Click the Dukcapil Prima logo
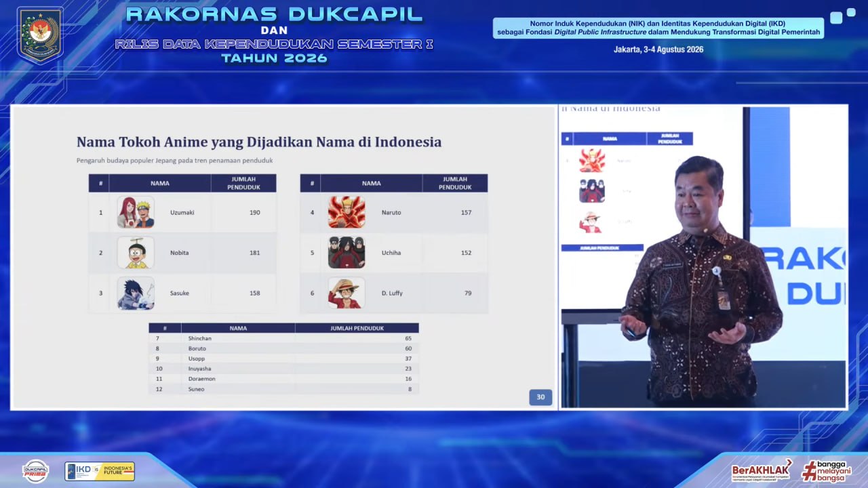868x488 pixels. click(35, 471)
